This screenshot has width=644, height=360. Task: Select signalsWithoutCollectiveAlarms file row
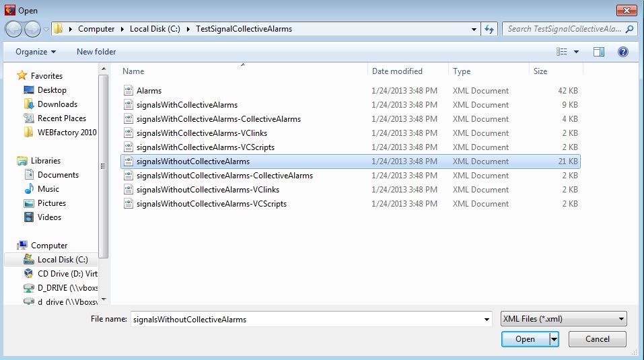351,161
